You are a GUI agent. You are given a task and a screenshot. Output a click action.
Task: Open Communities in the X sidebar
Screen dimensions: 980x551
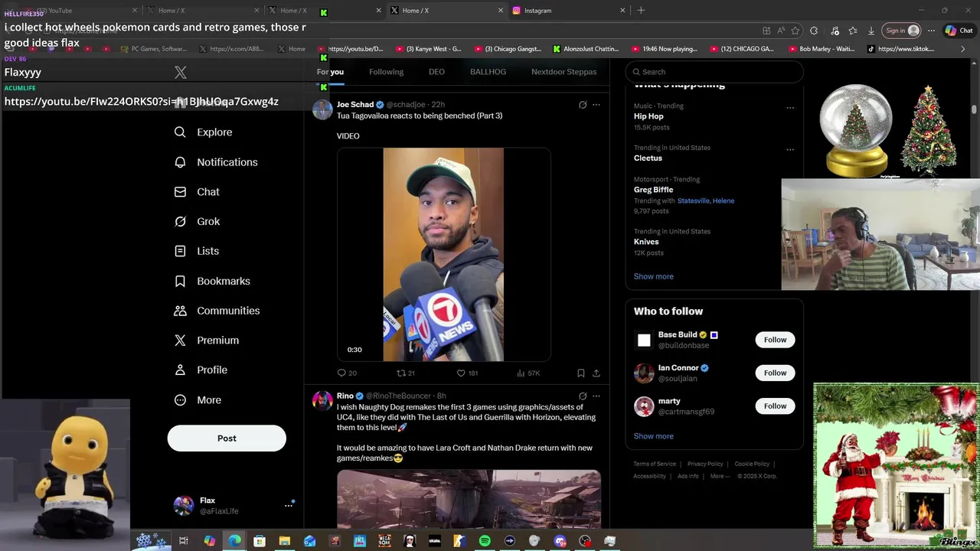pyautogui.click(x=217, y=311)
